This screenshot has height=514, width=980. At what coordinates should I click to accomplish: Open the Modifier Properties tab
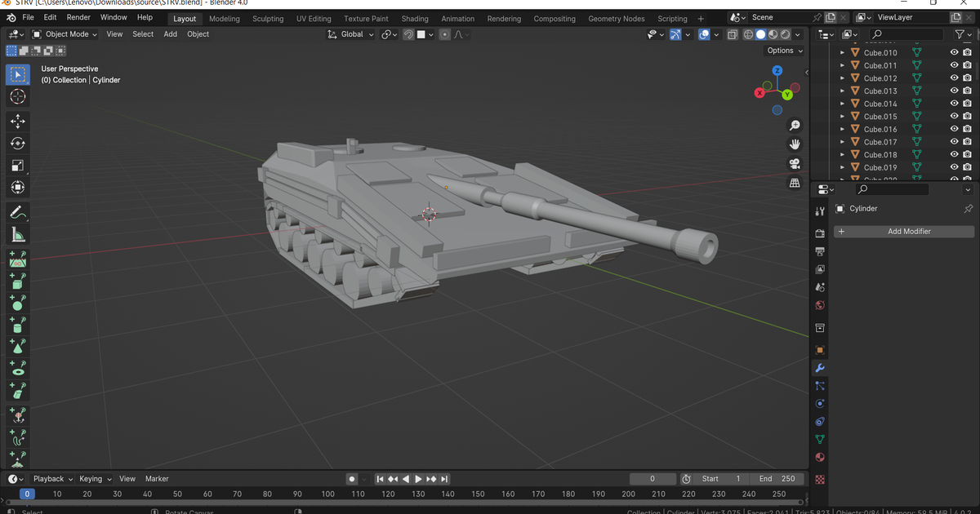819,368
